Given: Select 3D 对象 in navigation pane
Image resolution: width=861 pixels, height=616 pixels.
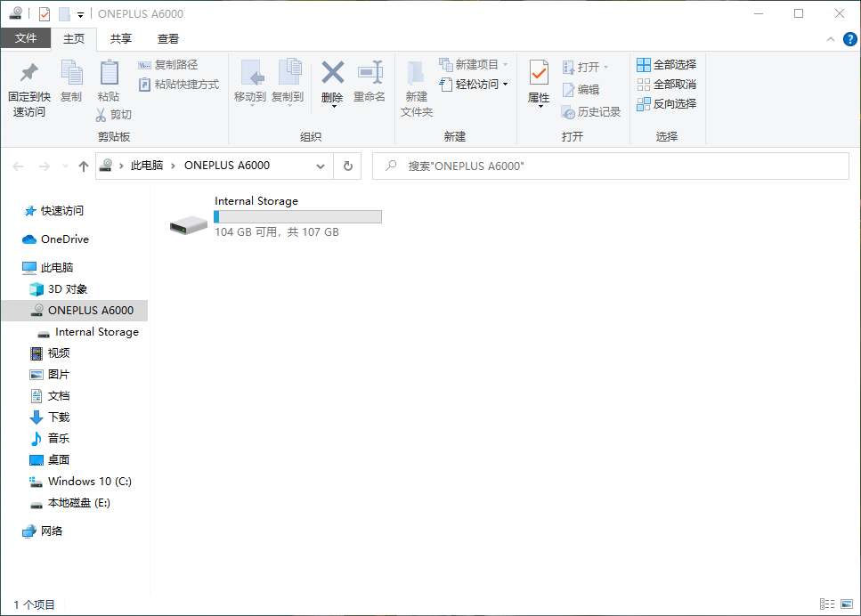Looking at the screenshot, I should [58, 289].
